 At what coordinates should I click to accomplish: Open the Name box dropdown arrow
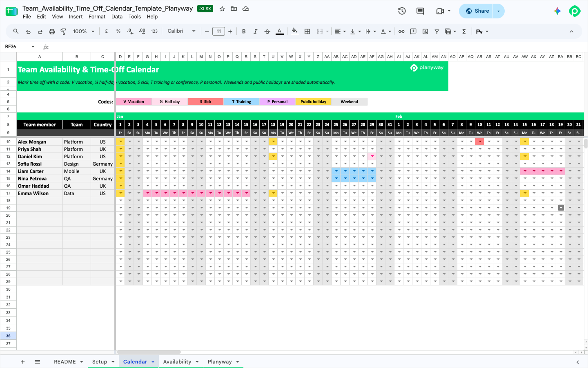tap(33, 47)
